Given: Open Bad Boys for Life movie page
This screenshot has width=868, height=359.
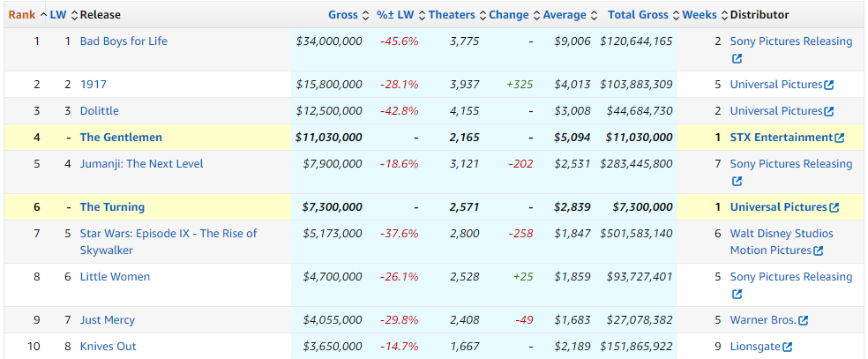Looking at the screenshot, I should coord(123,41).
